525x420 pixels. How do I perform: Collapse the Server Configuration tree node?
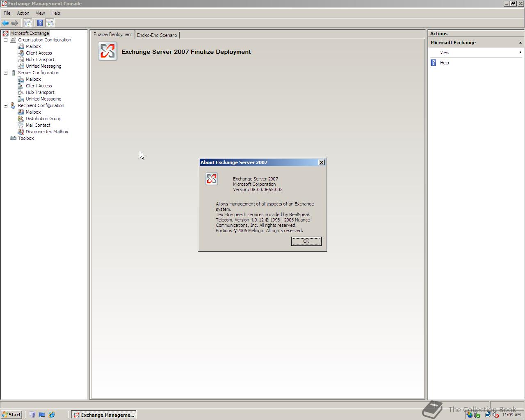pos(6,73)
